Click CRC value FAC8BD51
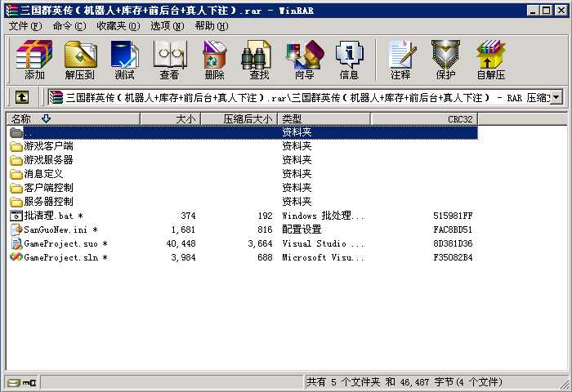Viewport: 572px width, 392px height. 453,229
